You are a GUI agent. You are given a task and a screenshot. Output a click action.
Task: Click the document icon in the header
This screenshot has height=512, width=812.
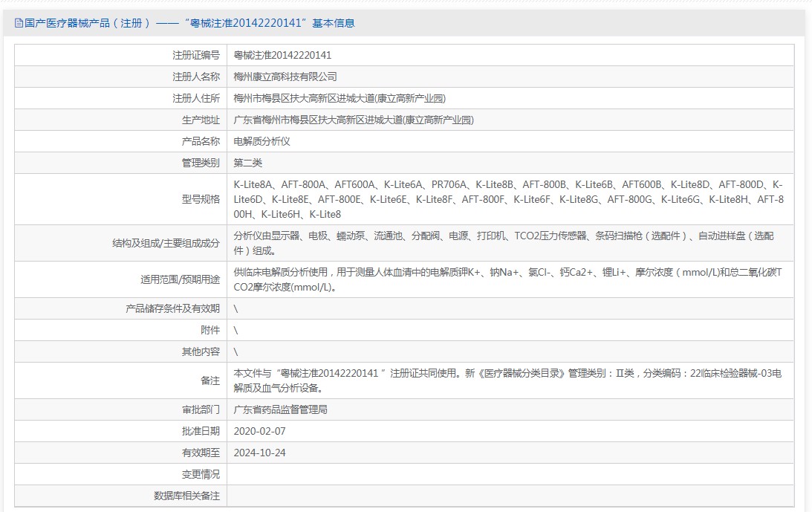19,23
